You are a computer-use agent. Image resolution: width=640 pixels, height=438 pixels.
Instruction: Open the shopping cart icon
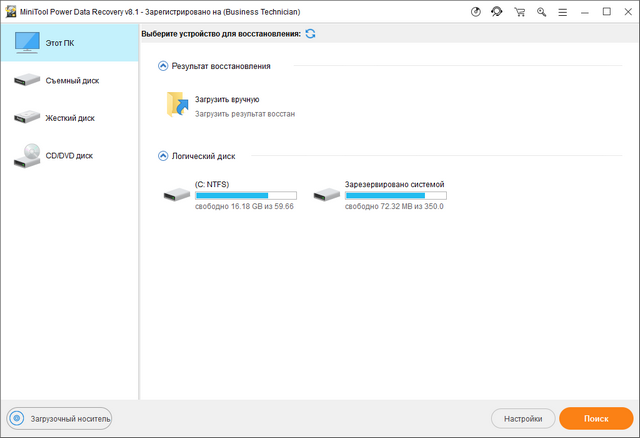pyautogui.click(x=520, y=12)
